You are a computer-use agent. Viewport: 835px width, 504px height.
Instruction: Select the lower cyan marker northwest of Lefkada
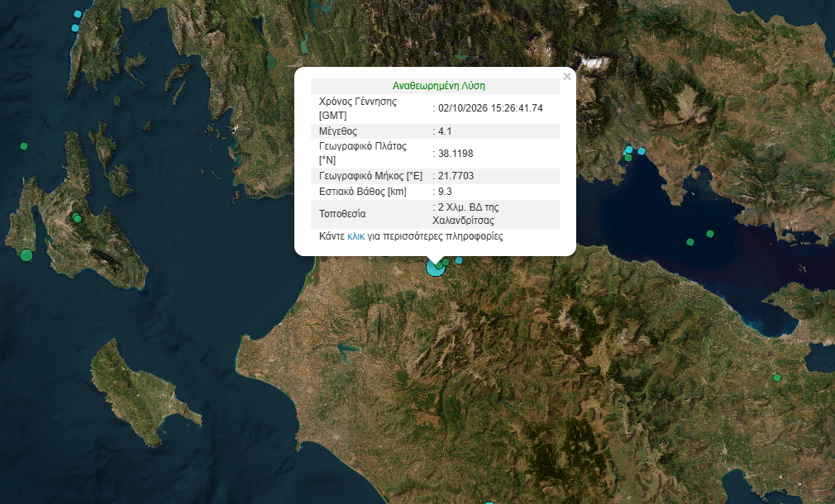(x=75, y=27)
